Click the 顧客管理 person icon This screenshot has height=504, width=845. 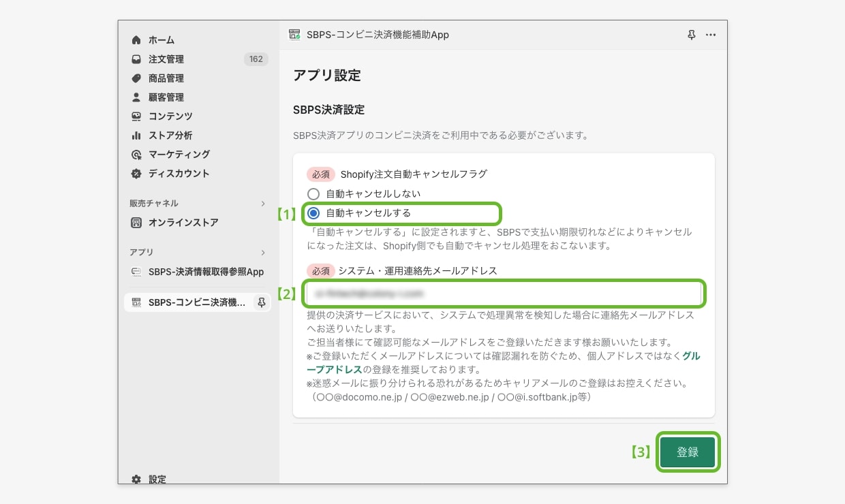[x=136, y=97]
